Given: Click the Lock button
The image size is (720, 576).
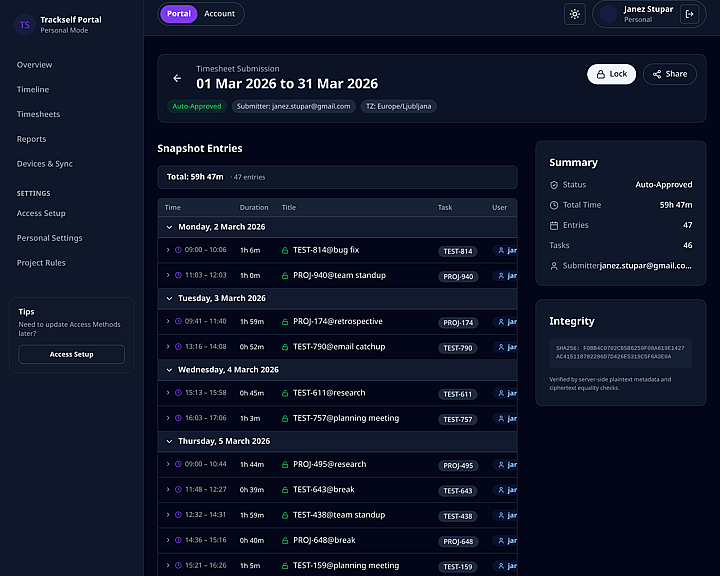Looking at the screenshot, I should 611,74.
